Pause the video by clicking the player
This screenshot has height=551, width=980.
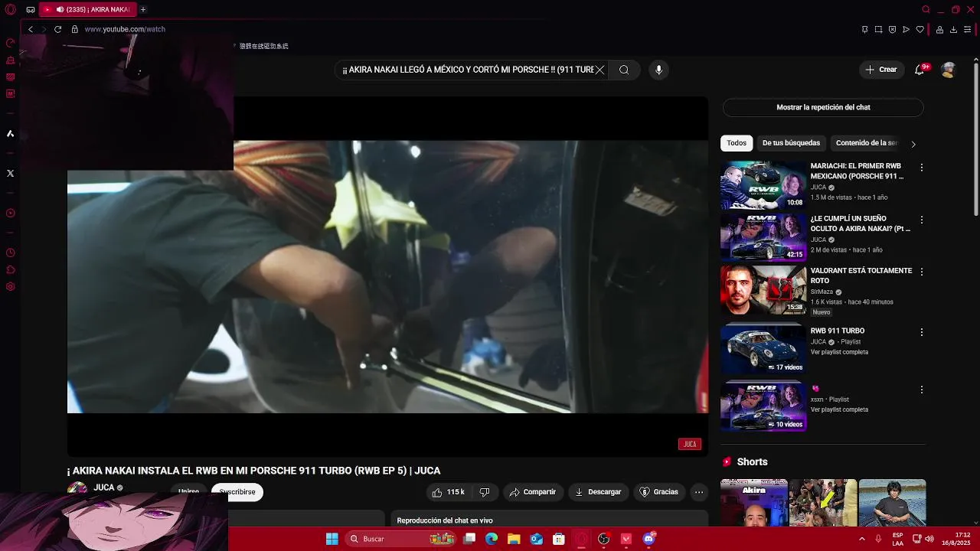pyautogui.click(x=387, y=275)
